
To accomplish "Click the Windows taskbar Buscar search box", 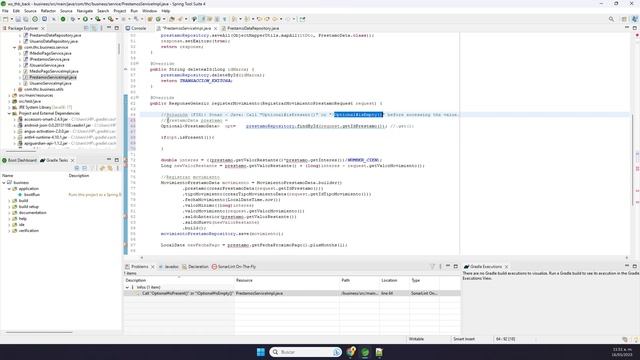I will point(305,352).
